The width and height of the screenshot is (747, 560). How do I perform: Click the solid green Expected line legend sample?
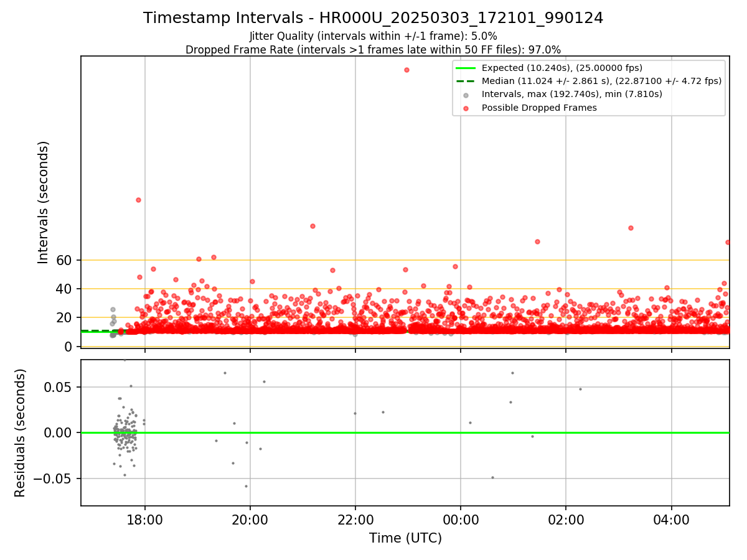(x=466, y=68)
